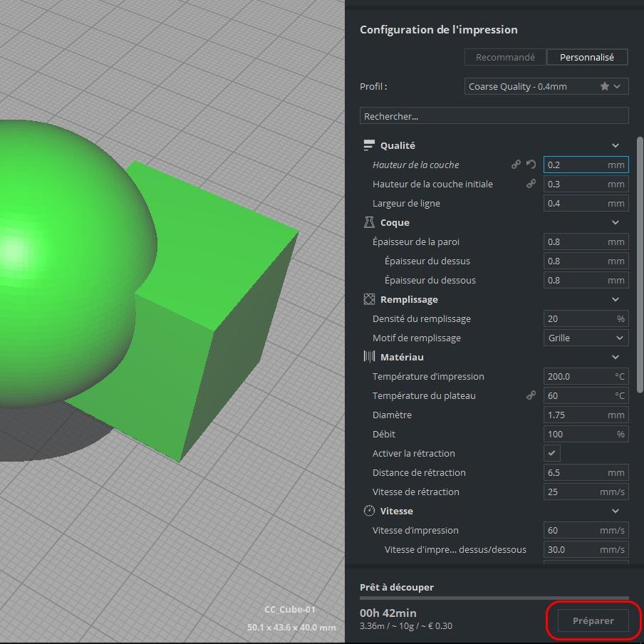
Task: Edit Diamètre value field
Action: (x=586, y=415)
